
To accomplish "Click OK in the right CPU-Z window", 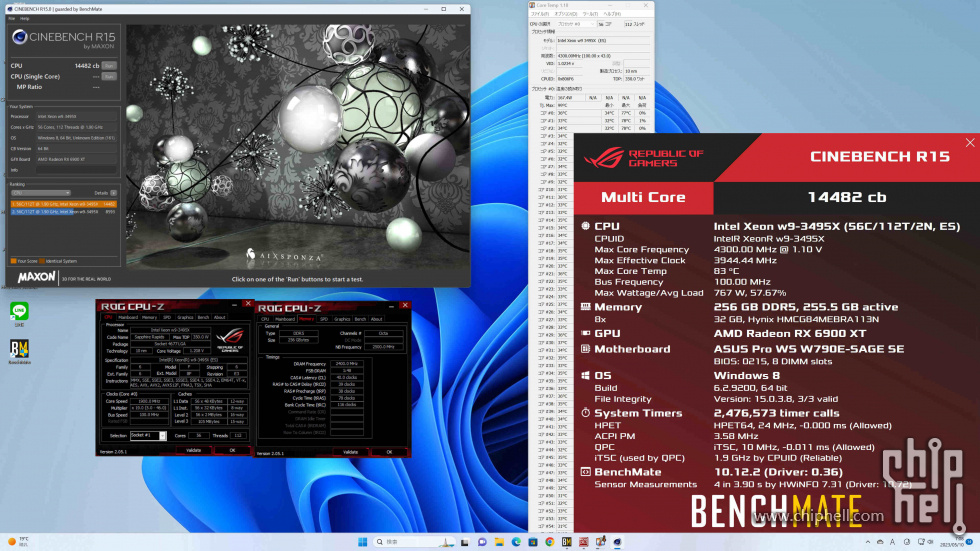I will [389, 452].
